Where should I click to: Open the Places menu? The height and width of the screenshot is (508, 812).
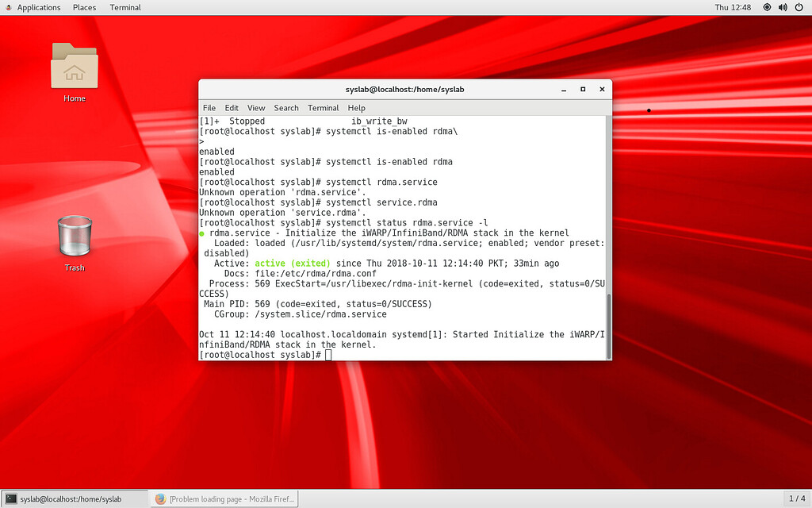pos(83,7)
